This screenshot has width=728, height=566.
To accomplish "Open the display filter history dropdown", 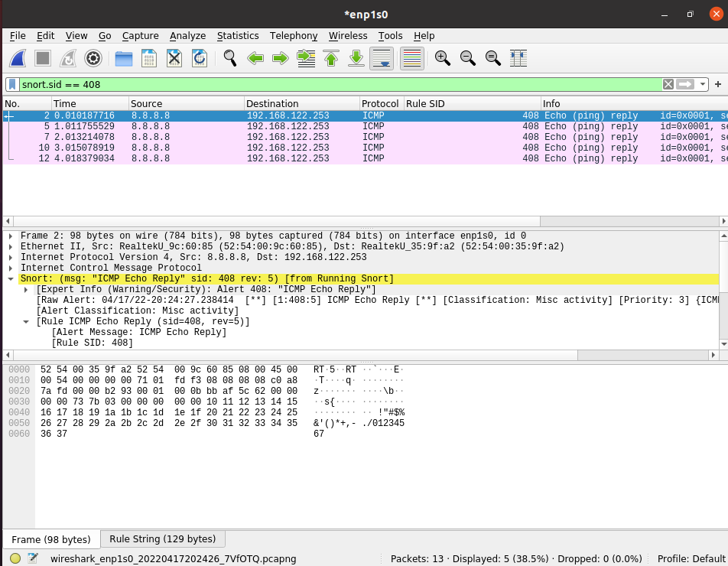I will [702, 84].
